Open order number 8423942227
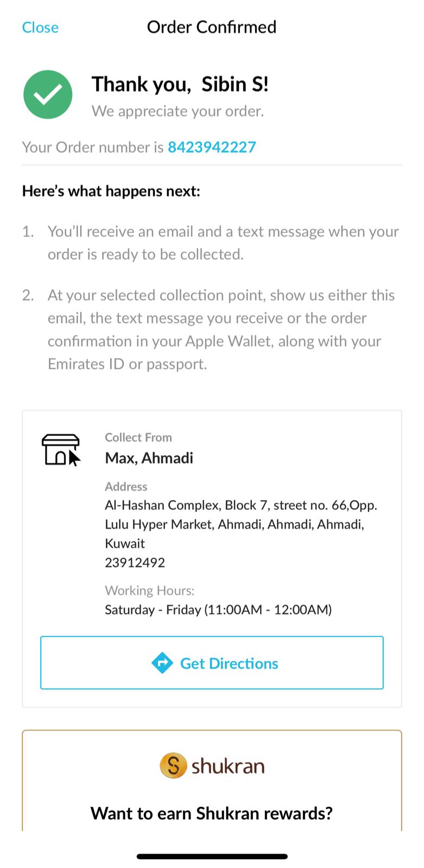 coord(212,147)
